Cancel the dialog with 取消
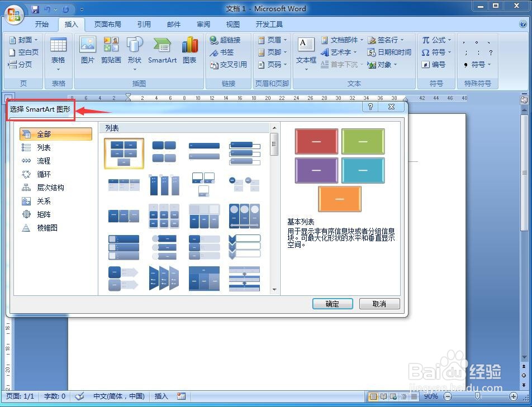Viewport: 532px width, 407px height. [x=379, y=304]
